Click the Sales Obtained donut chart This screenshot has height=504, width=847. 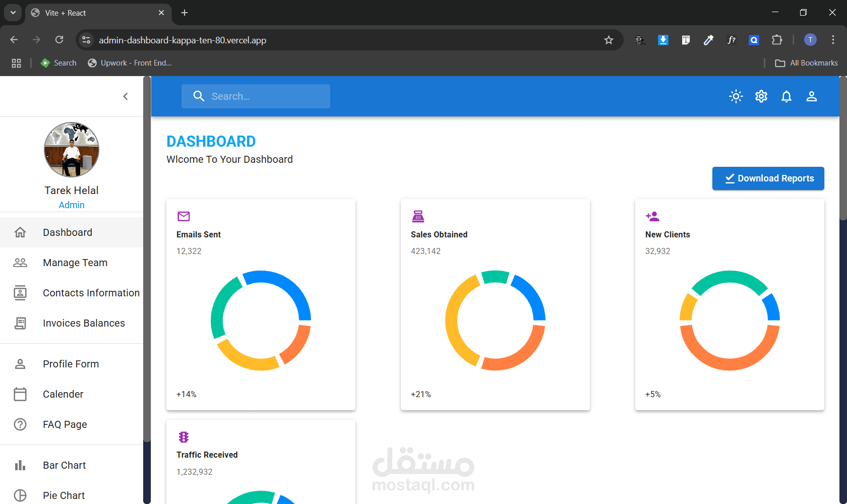coord(495,321)
